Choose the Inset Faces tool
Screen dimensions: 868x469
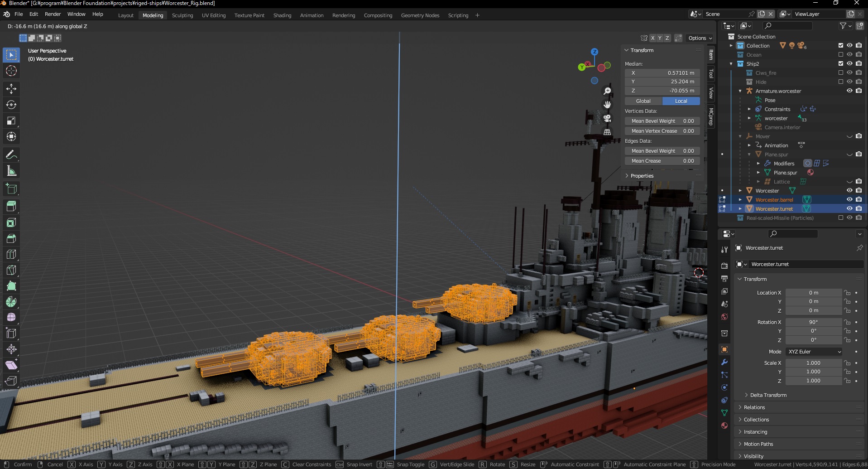click(x=11, y=222)
